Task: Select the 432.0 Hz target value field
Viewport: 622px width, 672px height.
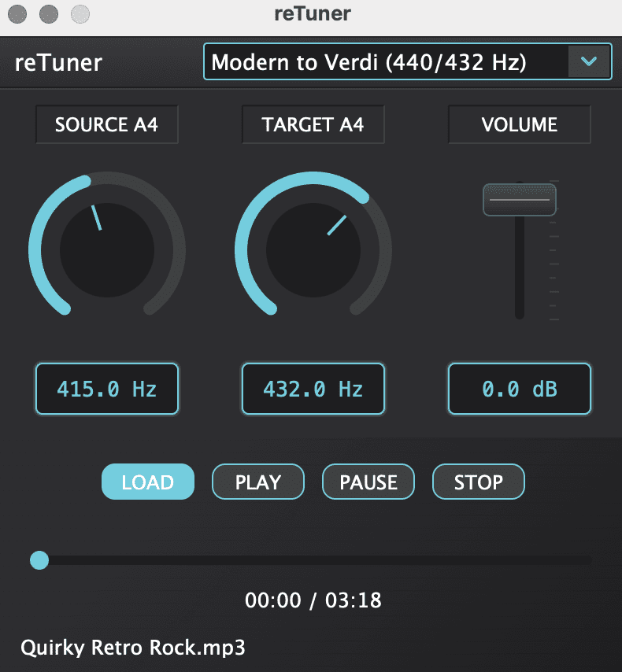Action: [x=313, y=389]
